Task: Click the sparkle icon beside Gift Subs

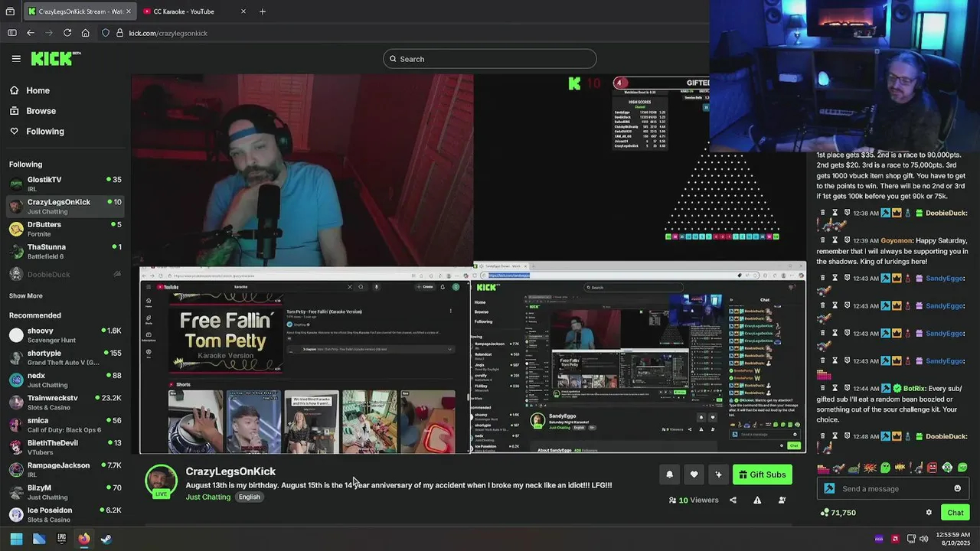Action: pyautogui.click(x=718, y=474)
